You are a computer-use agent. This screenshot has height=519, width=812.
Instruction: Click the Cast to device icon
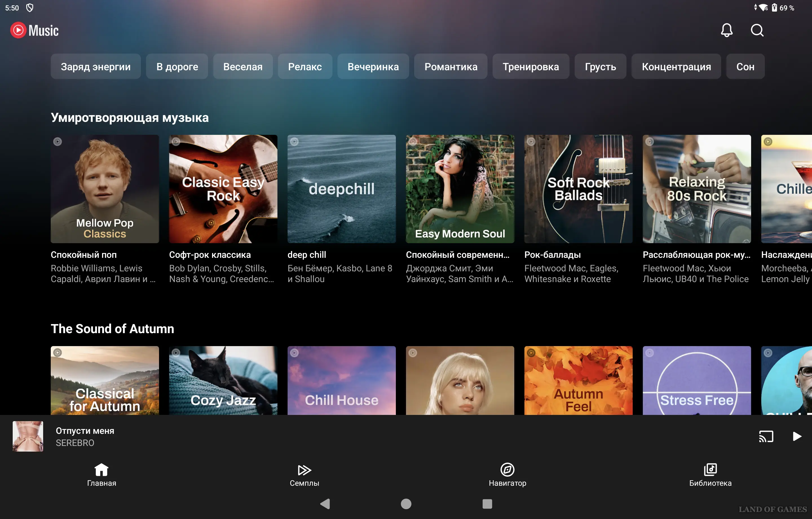[x=766, y=436]
